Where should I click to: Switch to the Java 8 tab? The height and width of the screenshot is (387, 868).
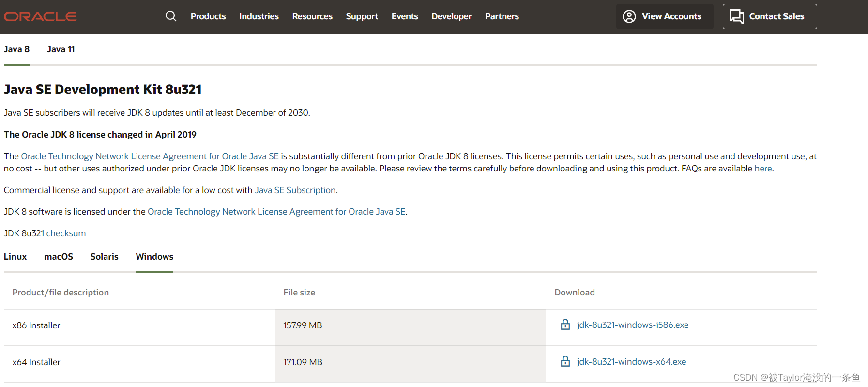click(x=16, y=49)
